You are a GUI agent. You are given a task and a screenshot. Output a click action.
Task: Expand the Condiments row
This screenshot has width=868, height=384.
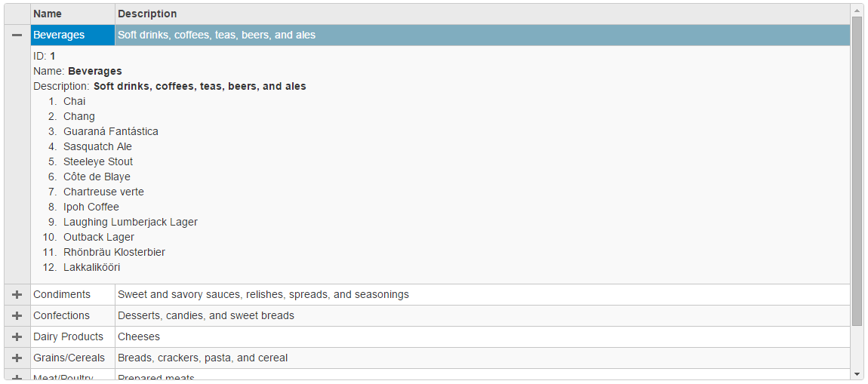[17, 294]
